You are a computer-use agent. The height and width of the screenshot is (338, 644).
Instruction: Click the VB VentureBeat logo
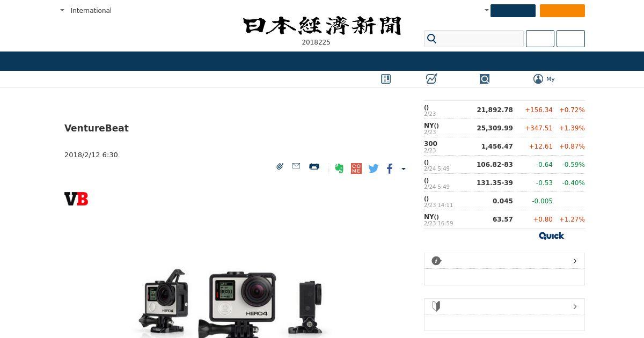click(76, 199)
